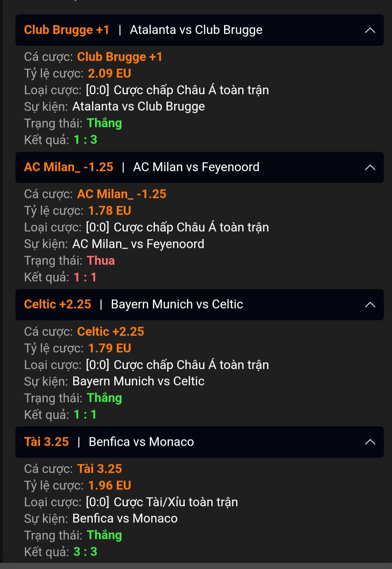
Task: Click the 3 : 3 result score
Action: coord(85,552)
